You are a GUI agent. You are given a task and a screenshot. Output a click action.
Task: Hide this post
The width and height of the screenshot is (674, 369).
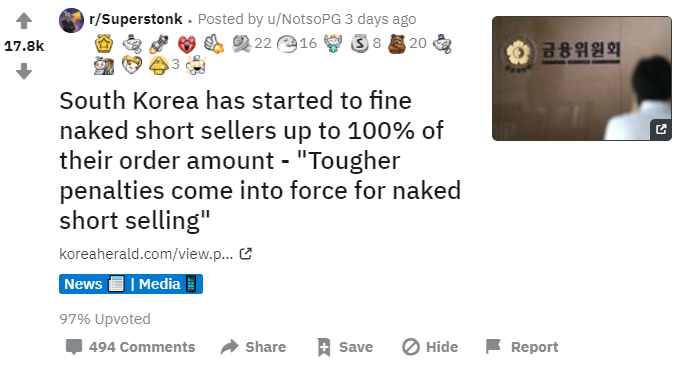[x=430, y=347]
